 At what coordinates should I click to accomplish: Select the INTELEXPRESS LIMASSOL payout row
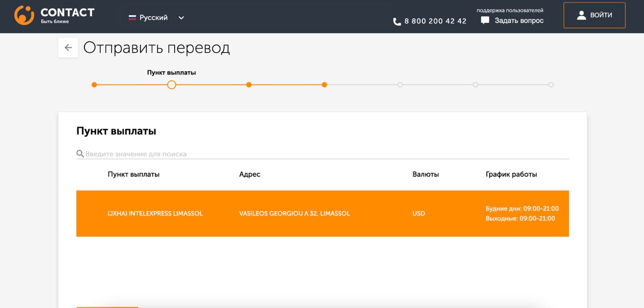pos(322,214)
